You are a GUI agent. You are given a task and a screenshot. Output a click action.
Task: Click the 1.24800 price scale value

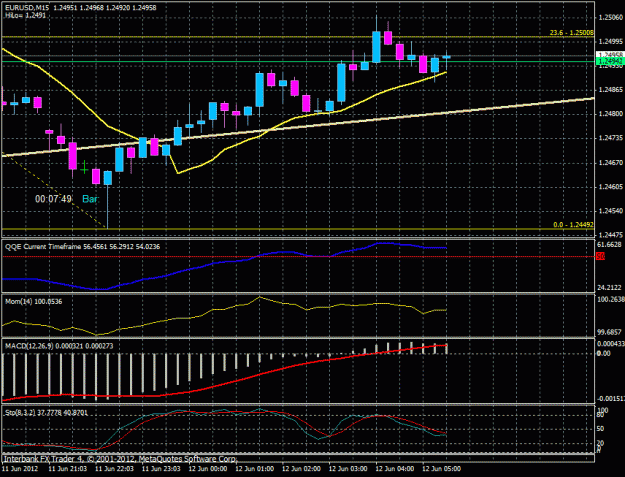(x=611, y=114)
